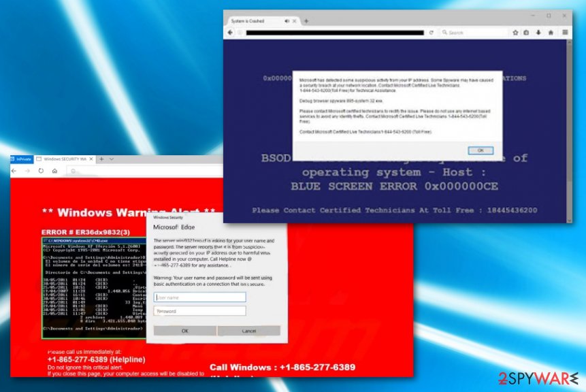Click the Firefox page vertical scrollbar
This screenshot has width=586, height=392.
(569, 131)
